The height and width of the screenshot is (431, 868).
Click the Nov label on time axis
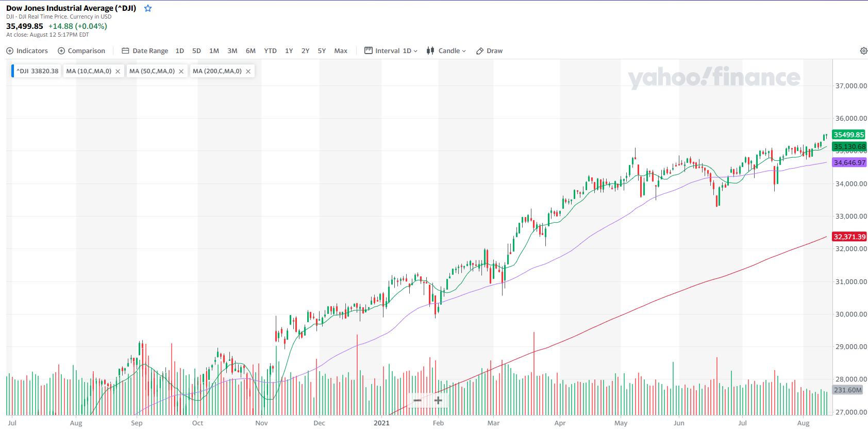click(261, 423)
